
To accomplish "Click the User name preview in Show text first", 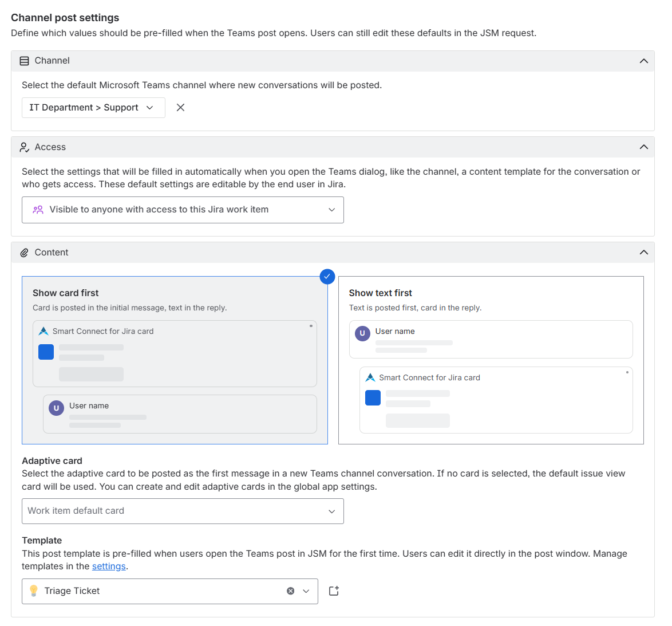I will coord(491,339).
